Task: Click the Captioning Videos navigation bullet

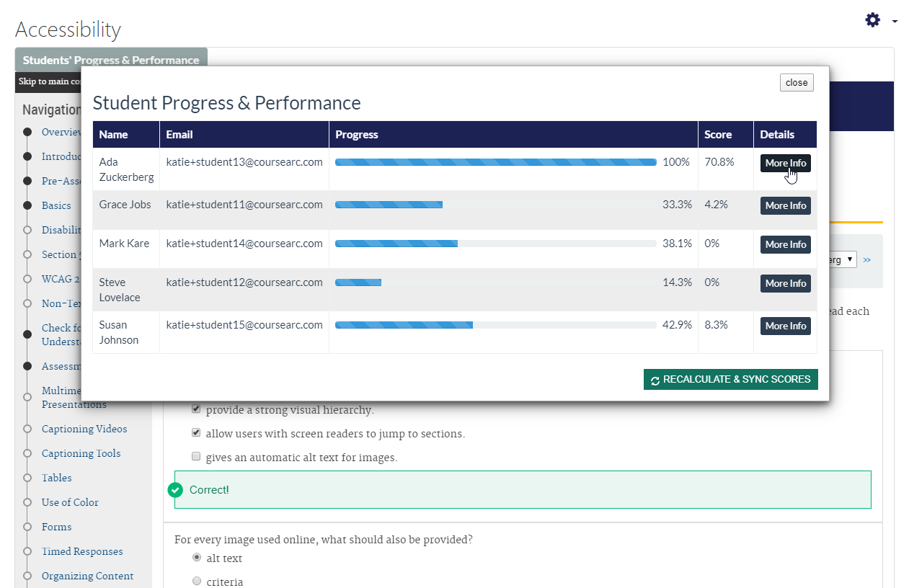Action: coord(27,429)
